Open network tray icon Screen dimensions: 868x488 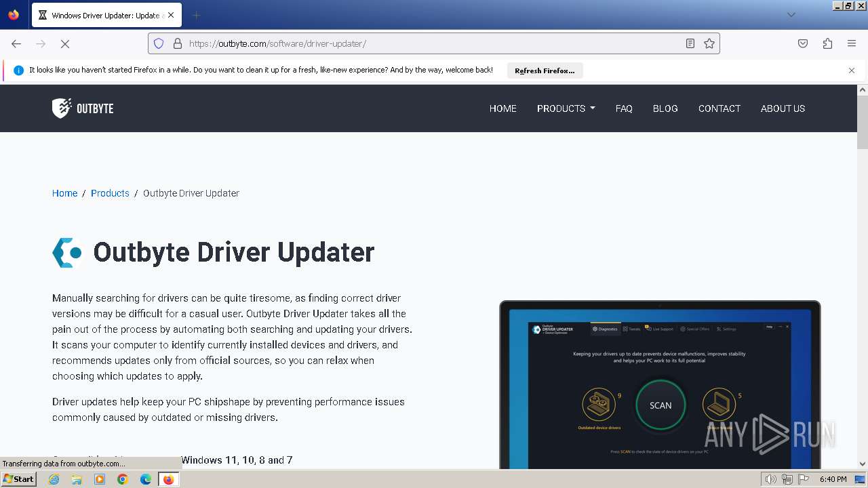[787, 479]
